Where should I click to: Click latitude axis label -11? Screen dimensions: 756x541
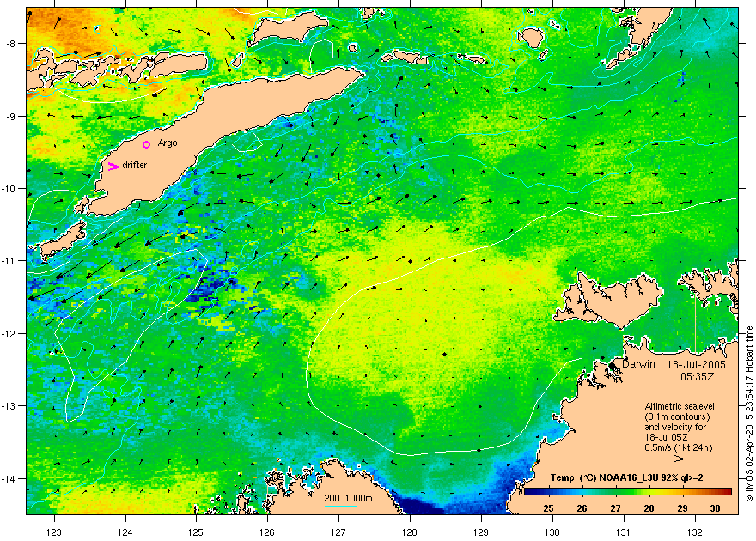point(9,260)
